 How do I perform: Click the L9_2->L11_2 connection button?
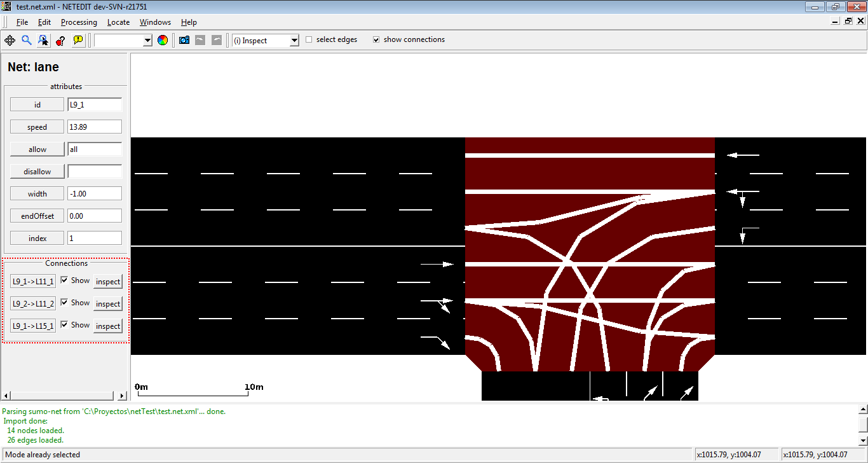pyautogui.click(x=33, y=303)
